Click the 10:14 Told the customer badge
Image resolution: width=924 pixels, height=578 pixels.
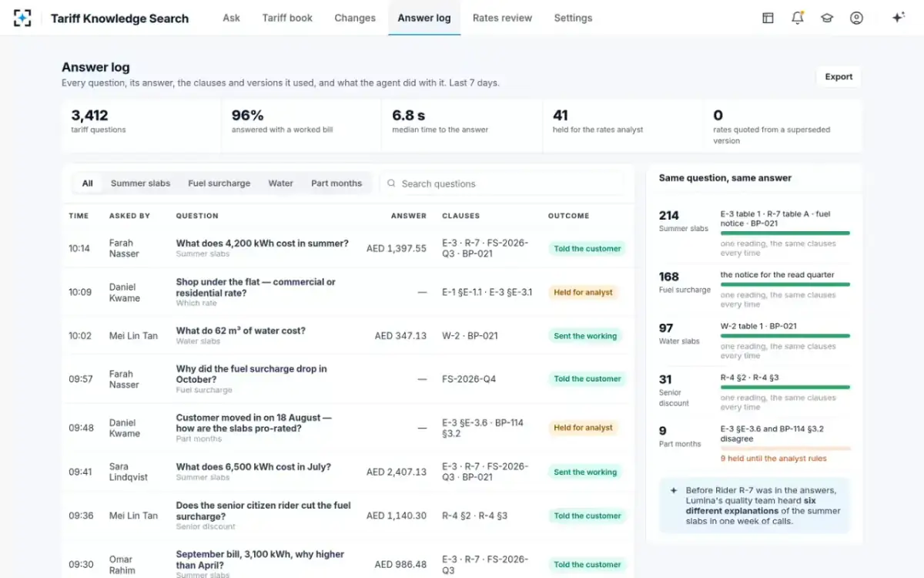(587, 248)
